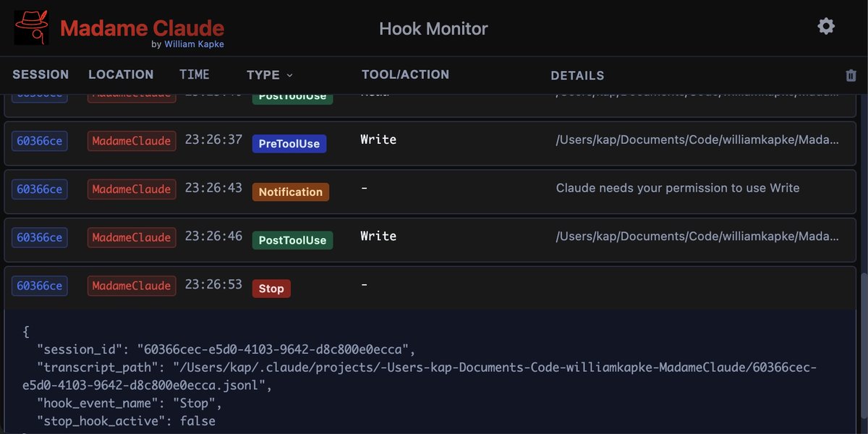Sort by the TIME column header
This screenshot has width=868, height=434.
(195, 75)
